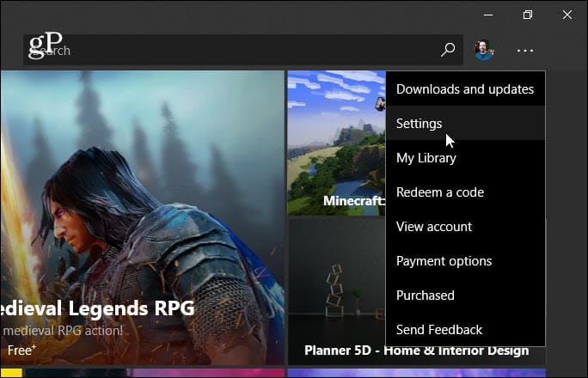Minimize the Store window
The width and height of the screenshot is (588, 378).
(x=488, y=15)
